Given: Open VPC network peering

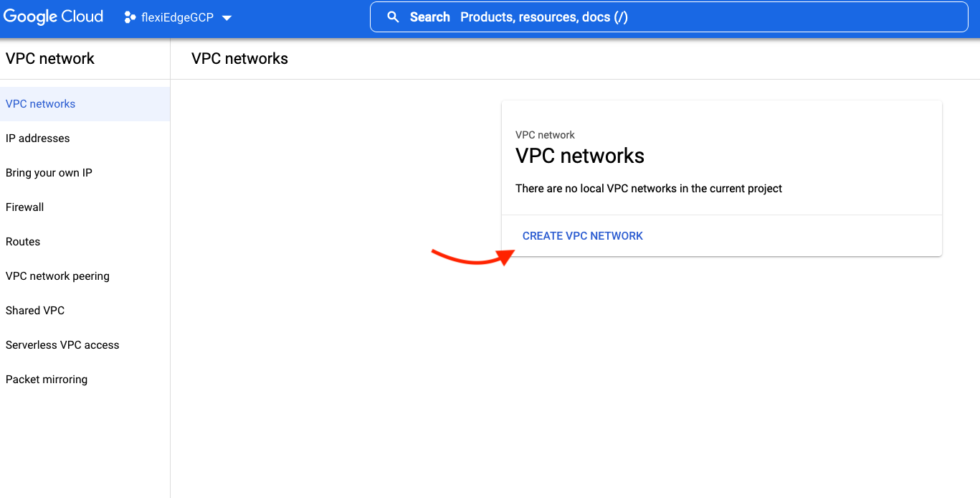Looking at the screenshot, I should pyautogui.click(x=57, y=276).
